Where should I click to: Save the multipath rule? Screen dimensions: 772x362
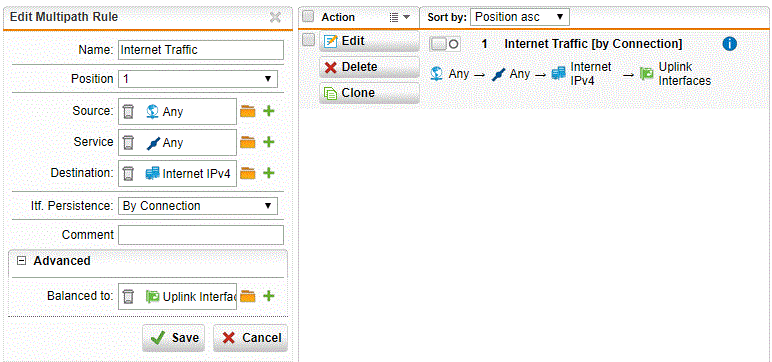(x=173, y=338)
